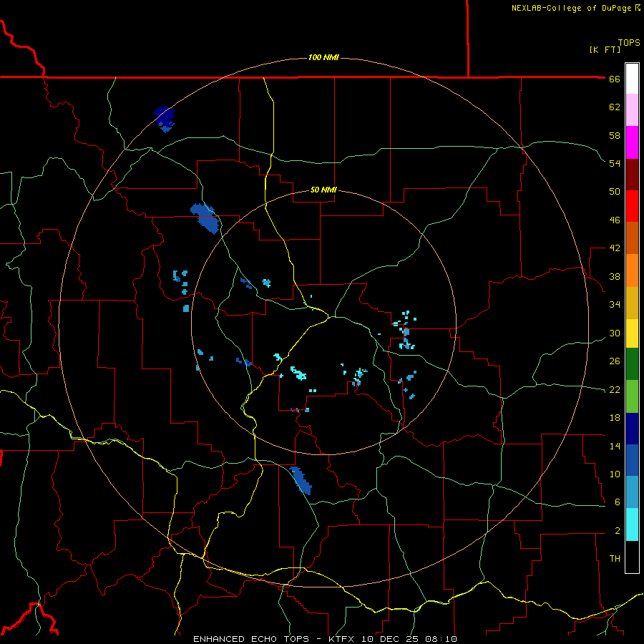Click the legend value '30'
The width and height of the screenshot is (644, 644).
click(x=615, y=333)
